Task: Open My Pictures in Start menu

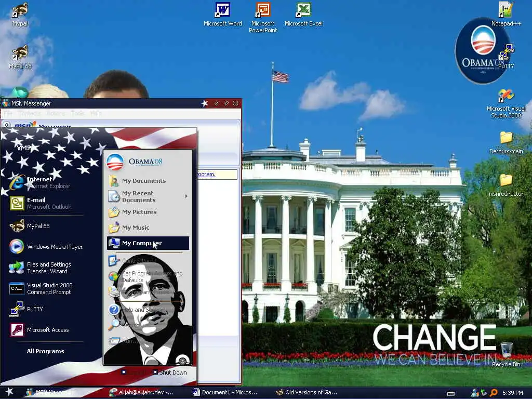Action: click(148, 212)
